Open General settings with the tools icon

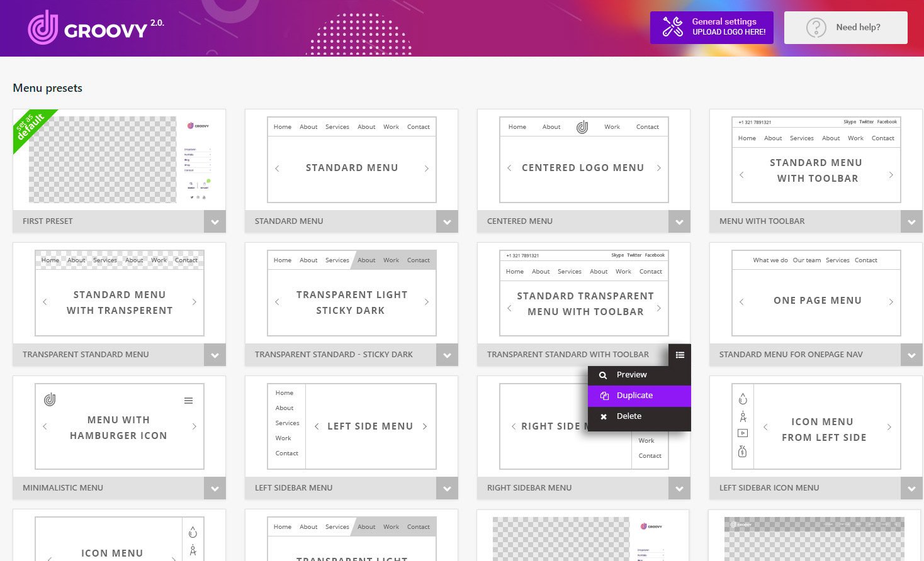click(x=672, y=27)
